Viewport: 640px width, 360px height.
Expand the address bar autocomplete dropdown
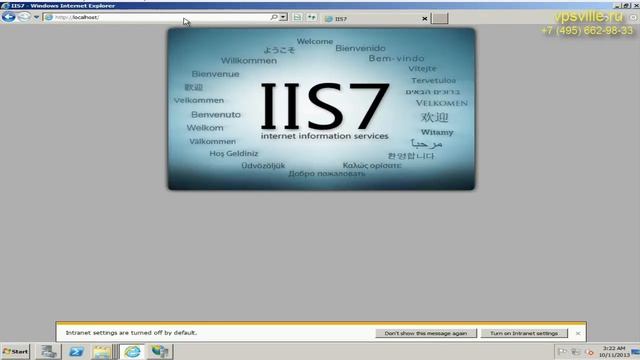pyautogui.click(x=283, y=17)
